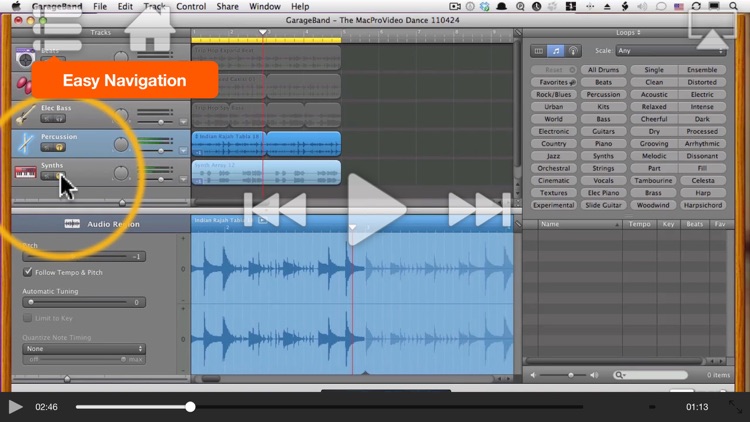The width and height of the screenshot is (750, 422).
Task: Expand the Synths track automation arrow
Action: (x=183, y=179)
